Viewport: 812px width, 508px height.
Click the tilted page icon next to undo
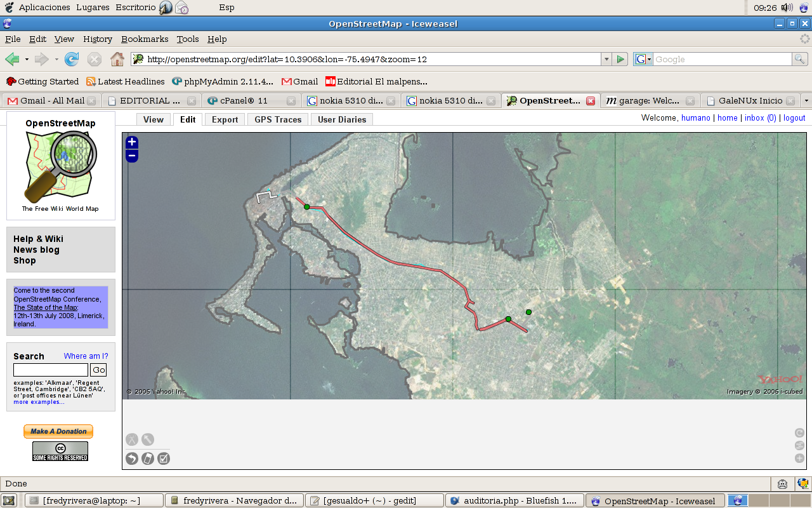pyautogui.click(x=148, y=458)
